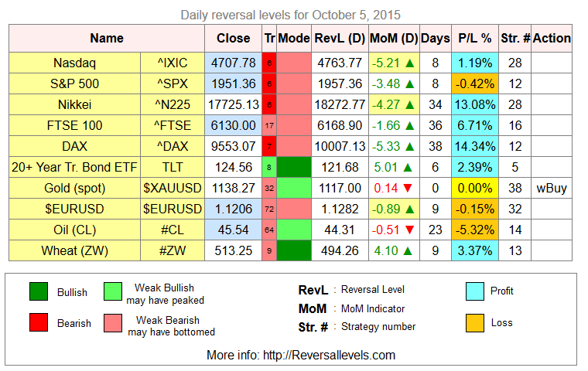588x371 pixels.
Task: Click the Close column header
Action: click(233, 38)
